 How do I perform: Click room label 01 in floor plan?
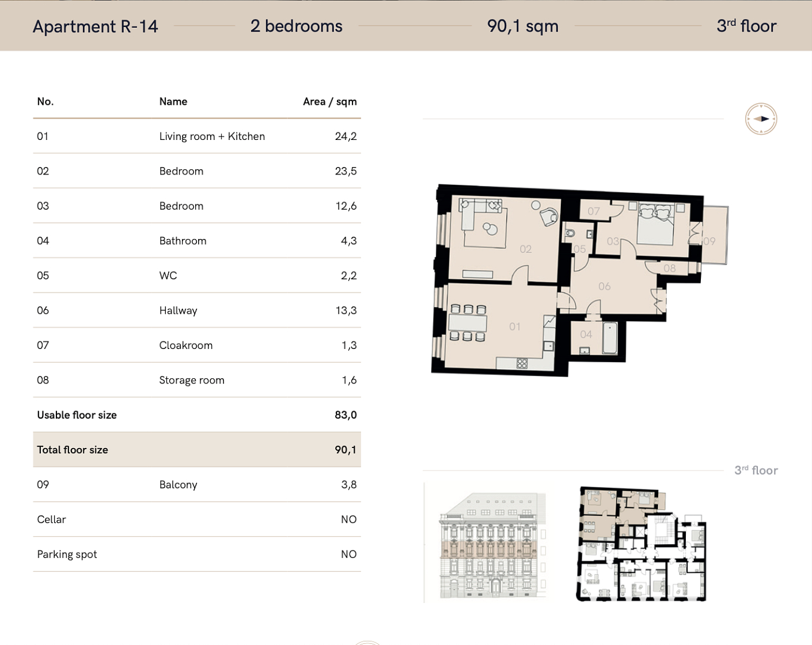coord(515,327)
